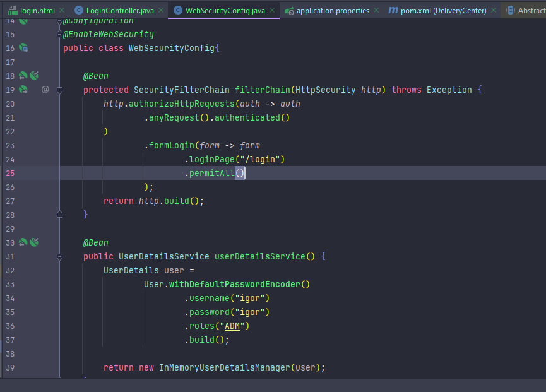The image size is (546, 392).
Task: Click the loginPage call on line 24
Action: point(211,159)
